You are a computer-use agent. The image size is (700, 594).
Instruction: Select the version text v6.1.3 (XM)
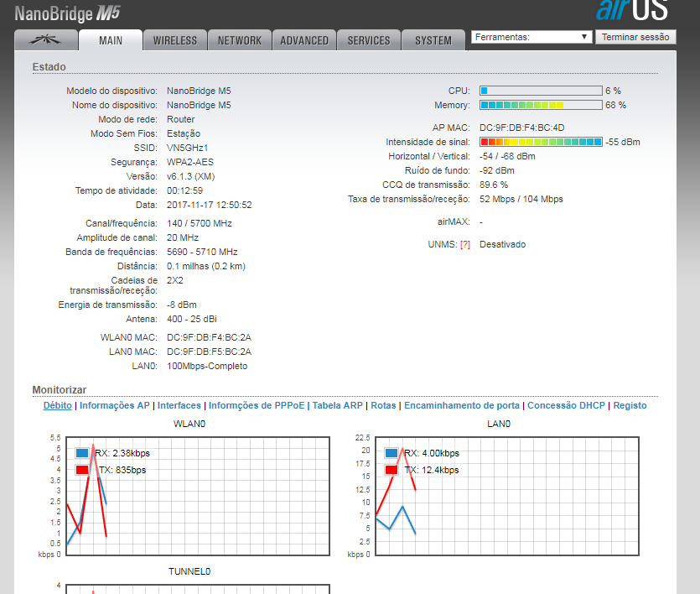coord(190,176)
